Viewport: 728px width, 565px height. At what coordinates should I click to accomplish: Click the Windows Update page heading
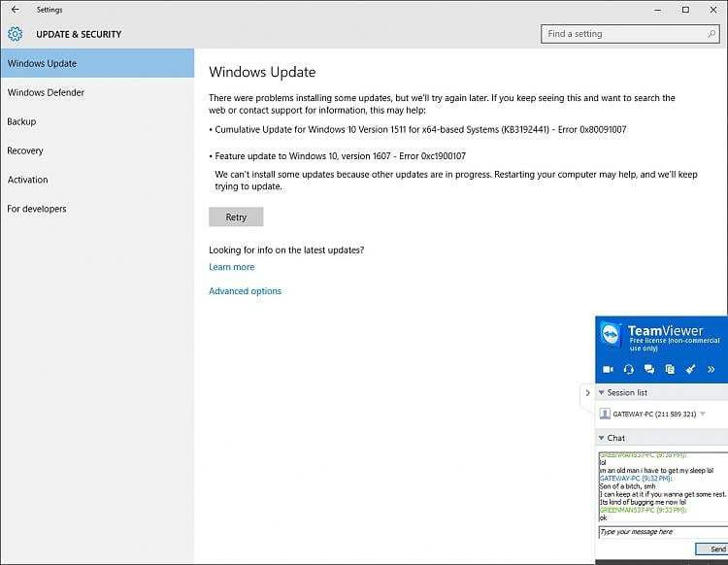tap(262, 72)
